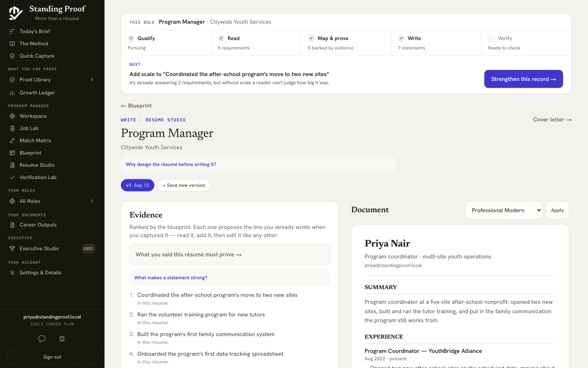Screen dimensions: 588x368
Task: Click the Growth Ledger bar chart icon
Action: tap(12, 93)
